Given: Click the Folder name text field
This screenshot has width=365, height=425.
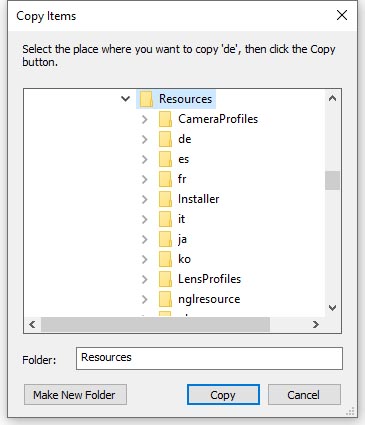Looking at the screenshot, I should (209, 358).
